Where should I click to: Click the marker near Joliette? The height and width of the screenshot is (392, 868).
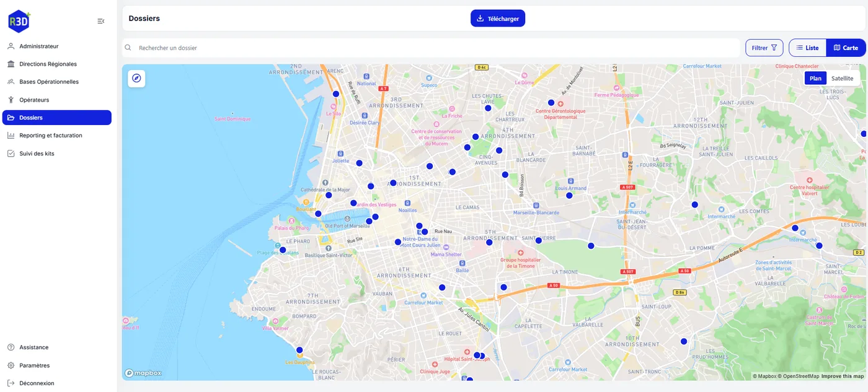(359, 163)
